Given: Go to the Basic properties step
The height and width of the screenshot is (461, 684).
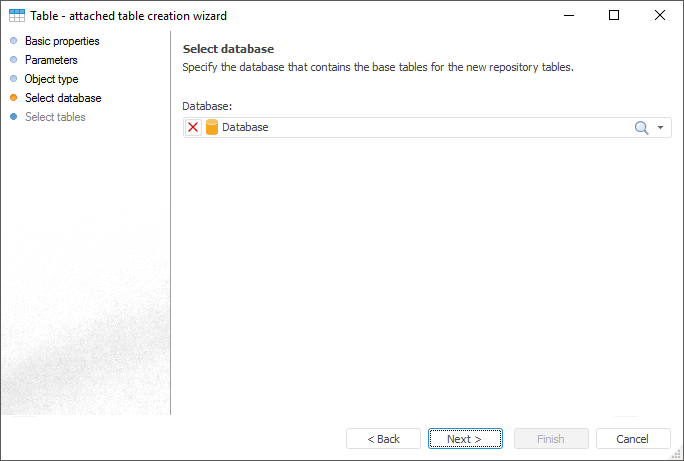Looking at the screenshot, I should [62, 41].
